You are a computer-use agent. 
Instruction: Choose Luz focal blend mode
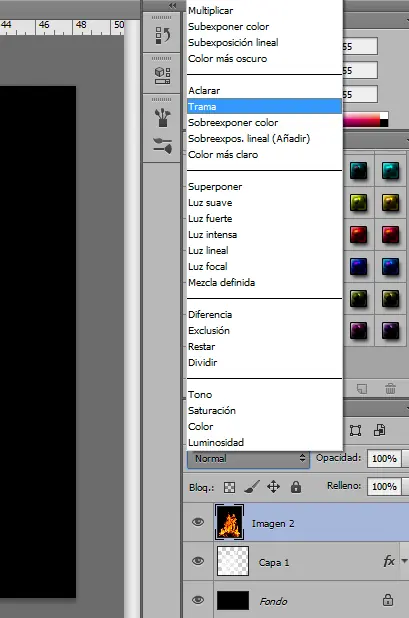pos(264,267)
